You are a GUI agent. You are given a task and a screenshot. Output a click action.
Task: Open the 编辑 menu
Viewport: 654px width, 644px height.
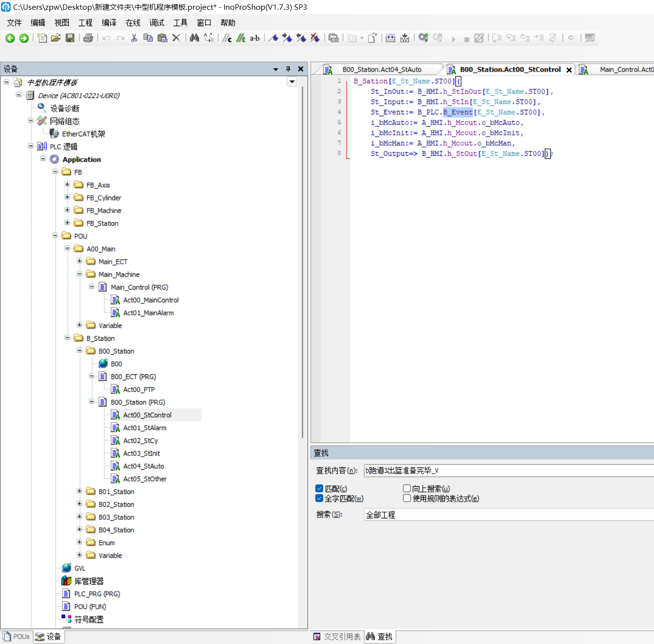(38, 22)
